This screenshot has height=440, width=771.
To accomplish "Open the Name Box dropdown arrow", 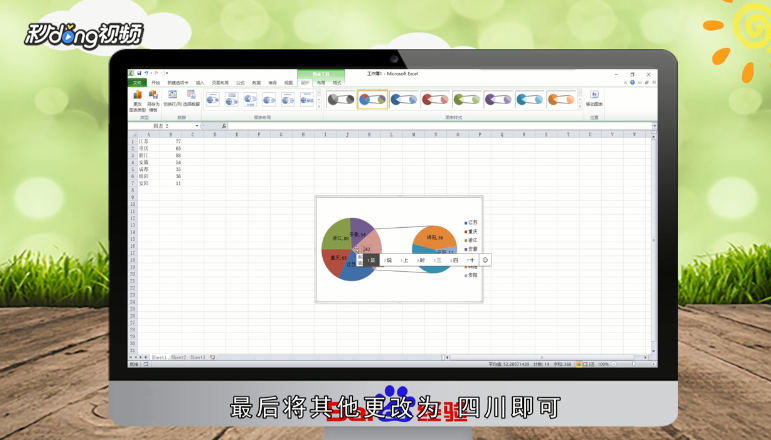I will pyautogui.click(x=197, y=126).
